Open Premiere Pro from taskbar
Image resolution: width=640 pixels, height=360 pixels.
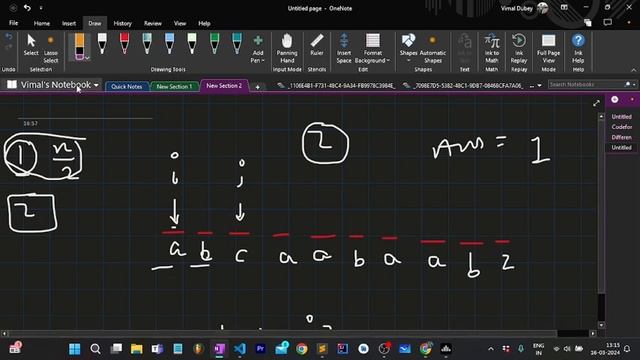point(260,349)
